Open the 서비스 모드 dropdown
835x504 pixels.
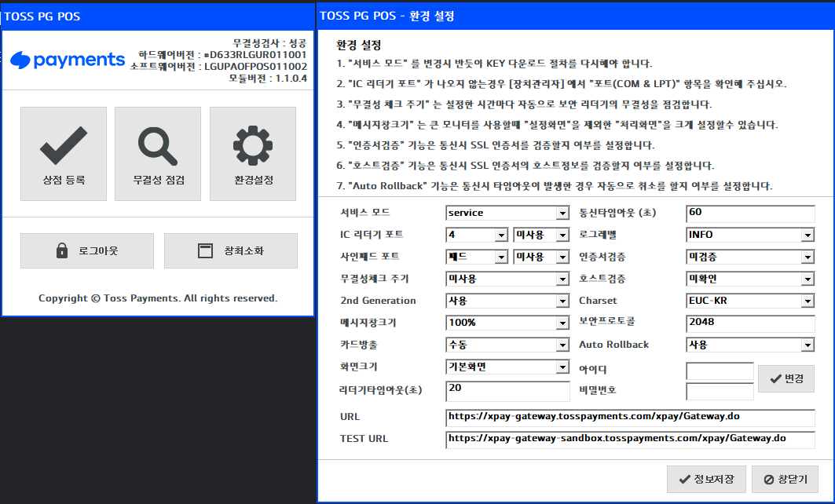pyautogui.click(x=507, y=213)
